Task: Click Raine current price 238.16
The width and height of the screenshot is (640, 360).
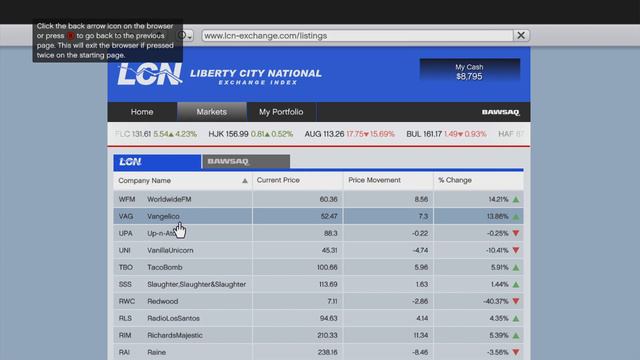Action: (327, 352)
